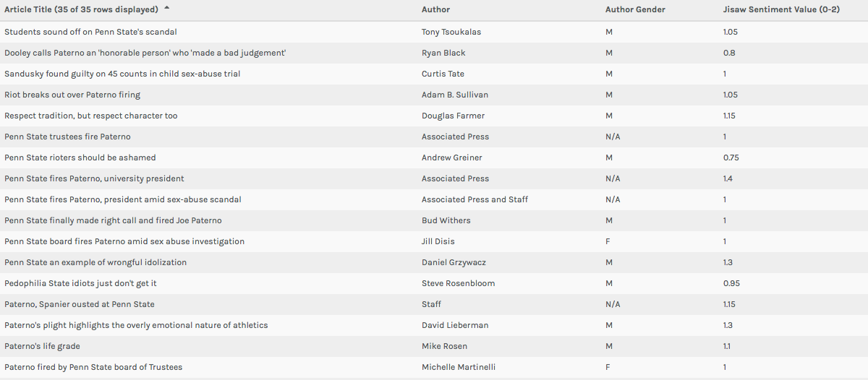
Task: Click article 'Riot breaks out over Paterno firing'
Action: point(72,95)
